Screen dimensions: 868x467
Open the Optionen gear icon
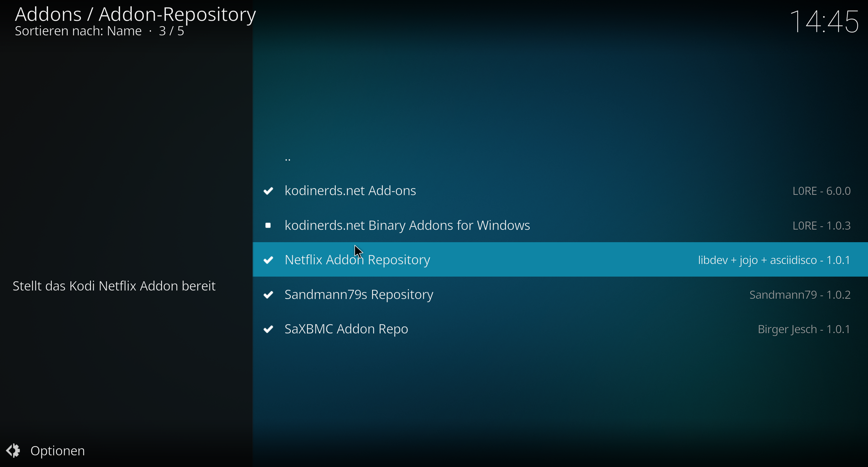pyautogui.click(x=14, y=451)
